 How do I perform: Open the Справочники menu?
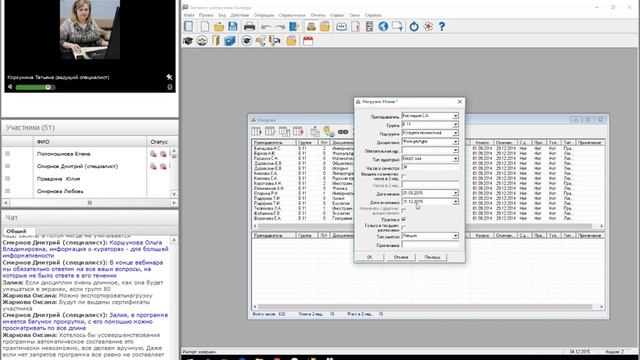click(292, 15)
